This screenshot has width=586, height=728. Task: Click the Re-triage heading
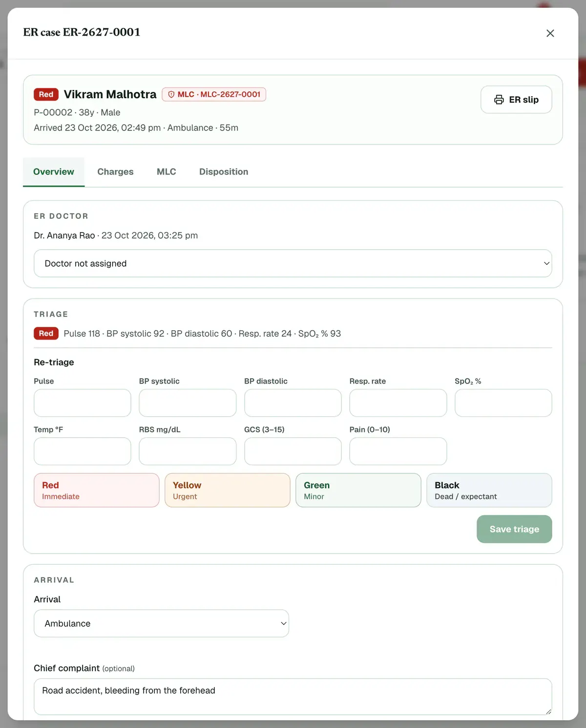click(54, 362)
